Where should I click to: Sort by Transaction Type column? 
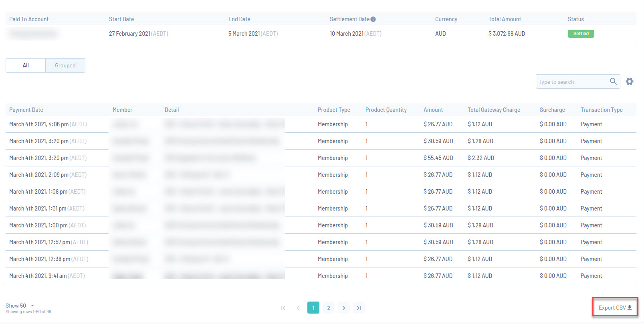tap(602, 110)
